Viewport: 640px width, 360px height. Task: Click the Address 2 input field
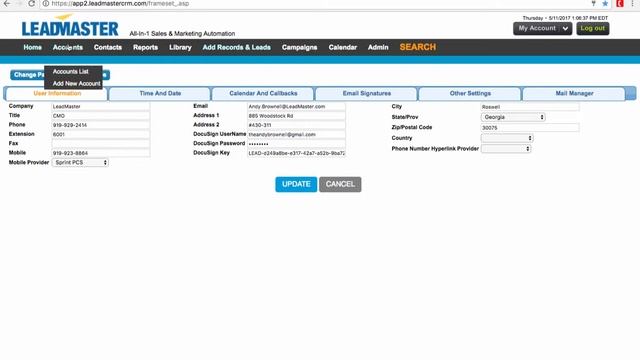296,125
